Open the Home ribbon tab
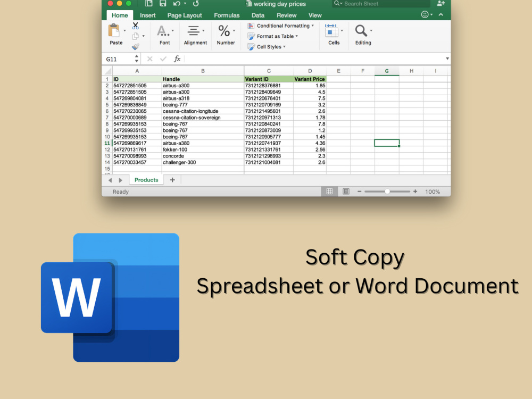 click(119, 15)
